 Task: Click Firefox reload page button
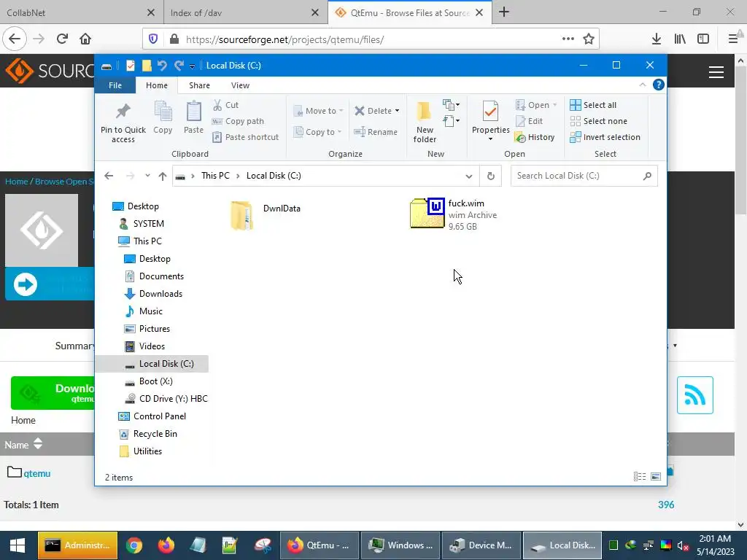point(62,39)
